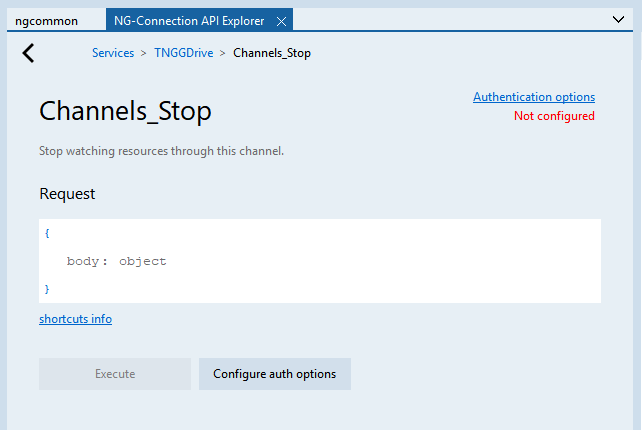Image resolution: width=642 pixels, height=430 pixels.
Task: Click the closing brace in the request editor
Action: click(47, 289)
